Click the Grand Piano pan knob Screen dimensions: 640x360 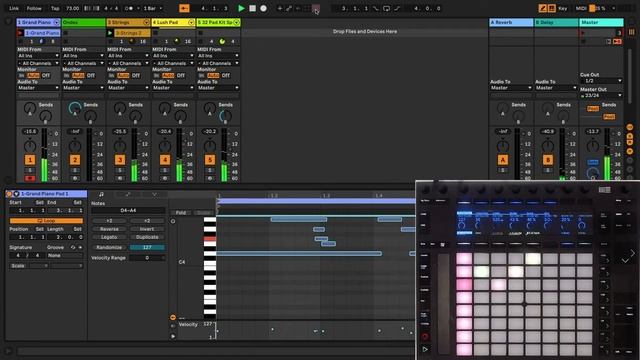tap(30, 146)
